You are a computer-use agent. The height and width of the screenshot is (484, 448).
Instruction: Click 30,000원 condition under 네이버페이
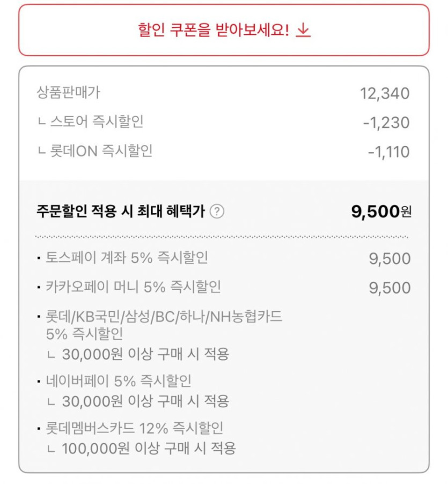[145, 400]
